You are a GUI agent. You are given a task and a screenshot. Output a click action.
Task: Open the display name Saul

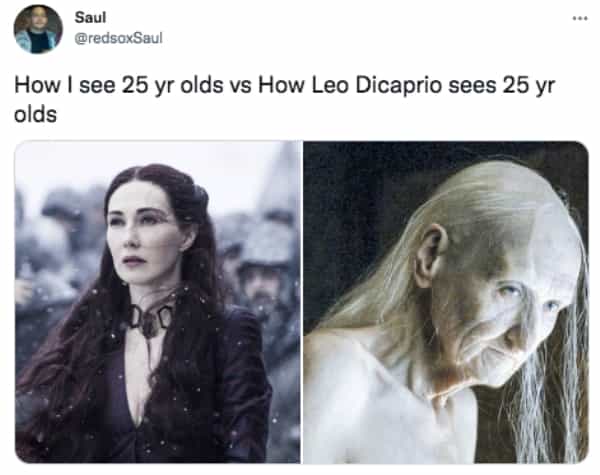pos(90,17)
